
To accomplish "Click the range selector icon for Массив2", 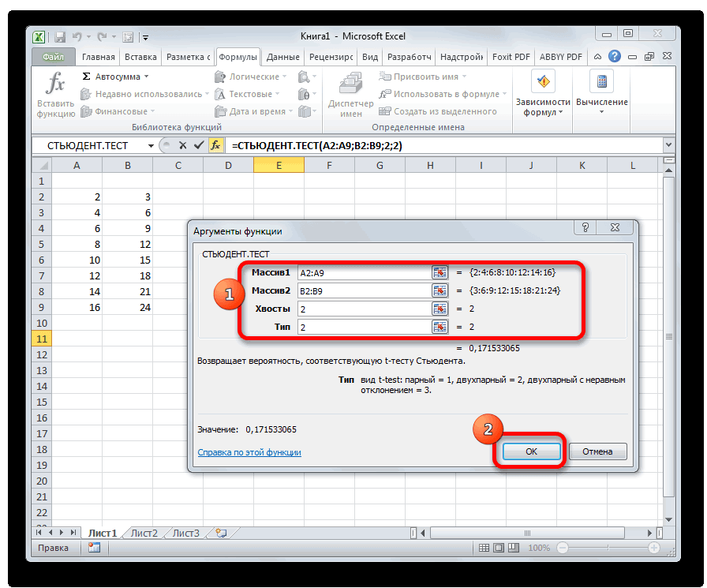I will point(440,290).
